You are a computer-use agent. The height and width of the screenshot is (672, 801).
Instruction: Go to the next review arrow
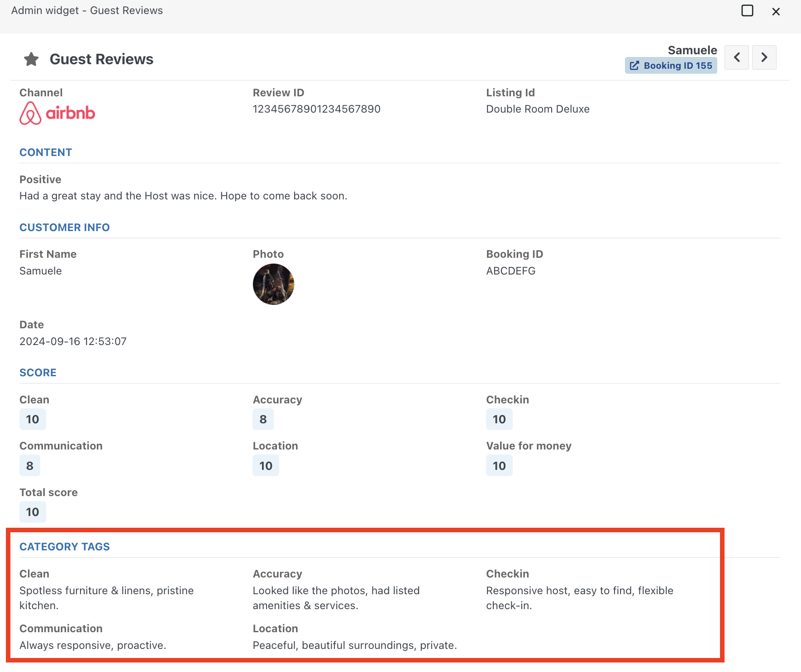(x=764, y=57)
